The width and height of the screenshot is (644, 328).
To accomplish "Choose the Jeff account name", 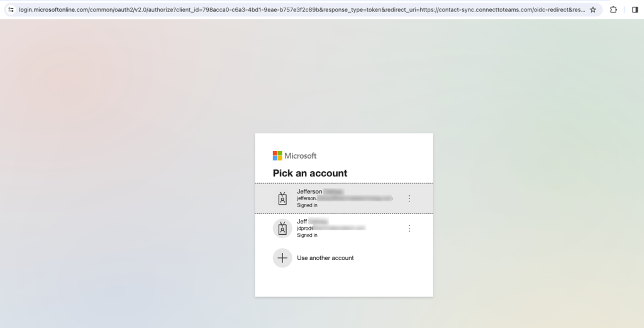I will (x=303, y=222).
